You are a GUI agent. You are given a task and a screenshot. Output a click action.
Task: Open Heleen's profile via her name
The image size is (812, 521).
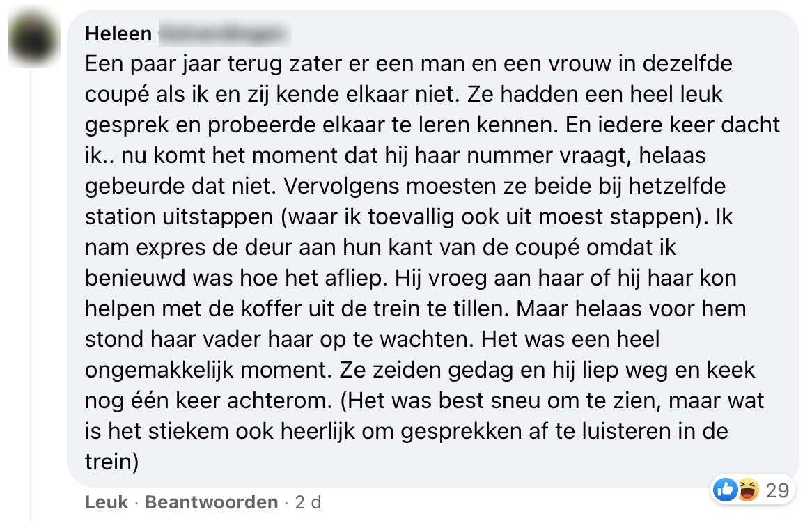pos(118,33)
